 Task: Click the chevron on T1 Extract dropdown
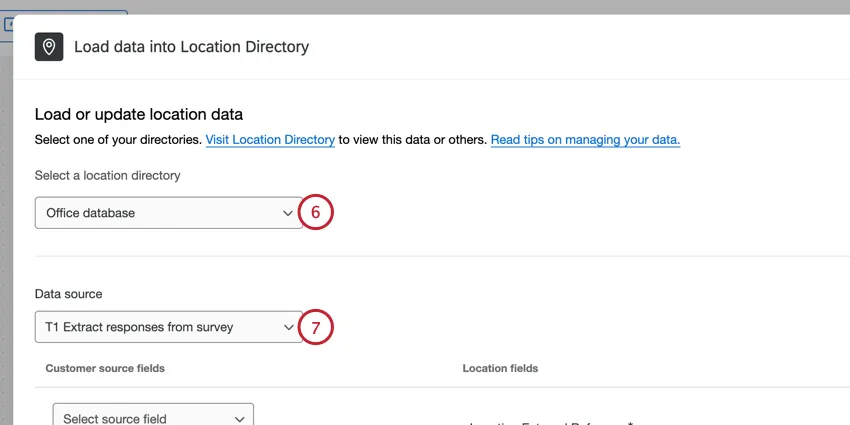[287, 327]
